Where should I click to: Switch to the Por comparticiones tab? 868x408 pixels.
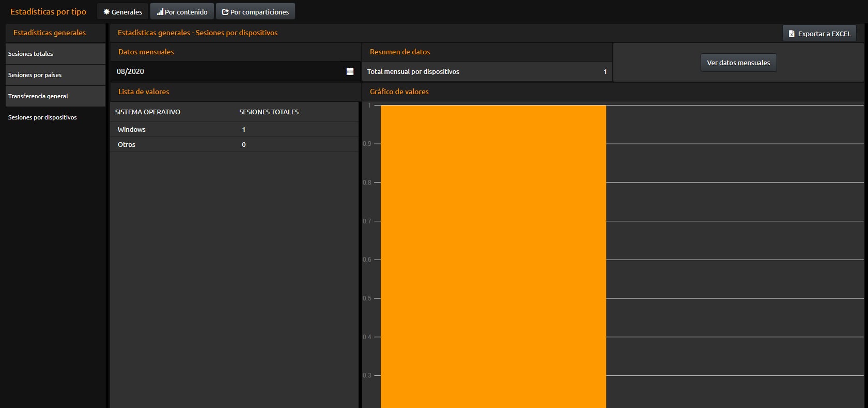[255, 11]
